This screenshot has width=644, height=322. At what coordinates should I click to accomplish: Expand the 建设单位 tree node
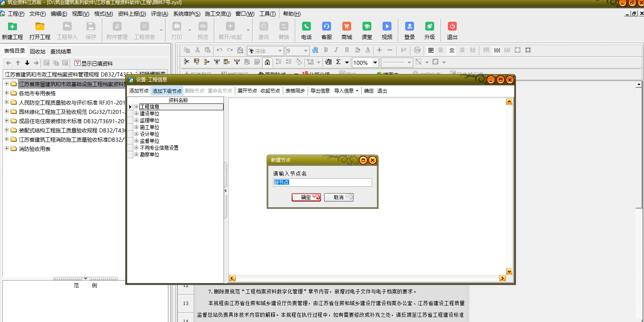[x=137, y=114]
